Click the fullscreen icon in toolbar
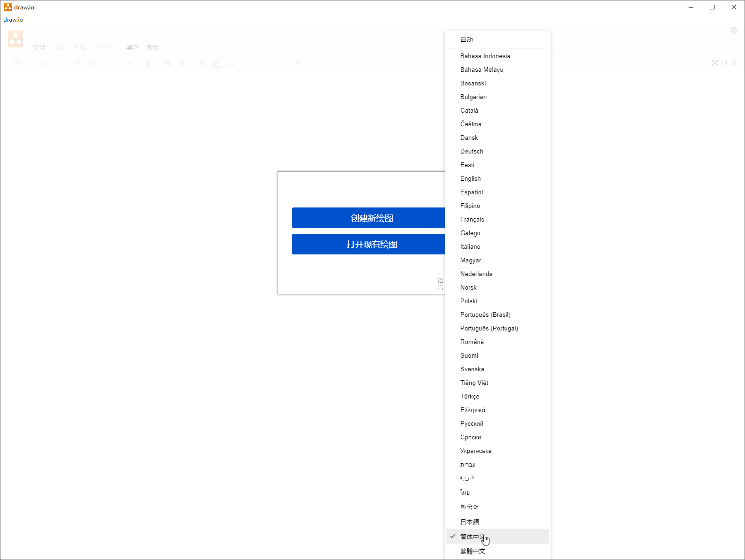Screen dimensions: 745x560 [x=714, y=63]
